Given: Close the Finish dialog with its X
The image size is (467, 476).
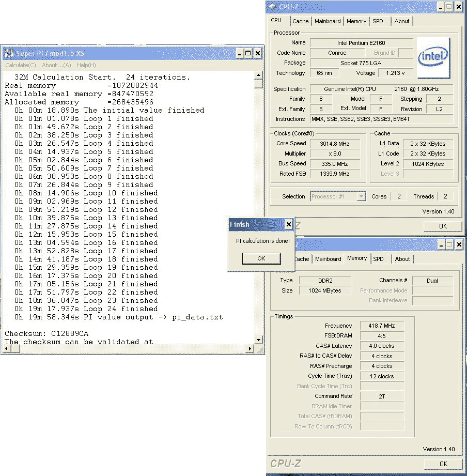Looking at the screenshot, I should 289,224.
